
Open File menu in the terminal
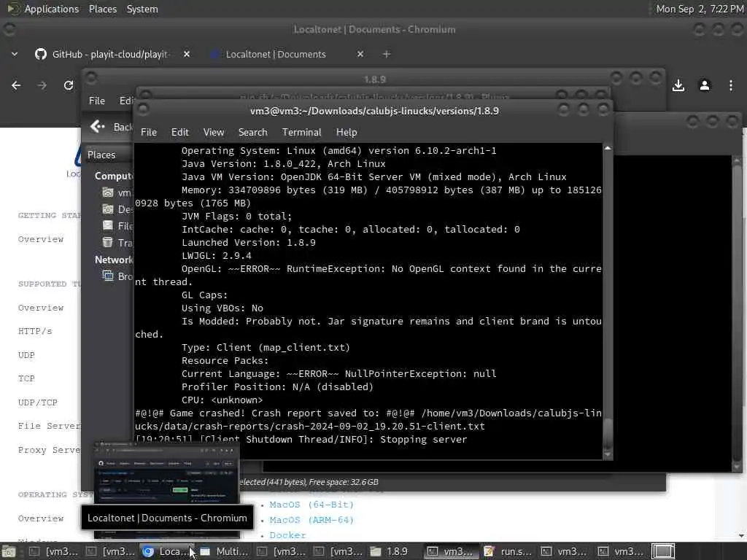tap(149, 133)
